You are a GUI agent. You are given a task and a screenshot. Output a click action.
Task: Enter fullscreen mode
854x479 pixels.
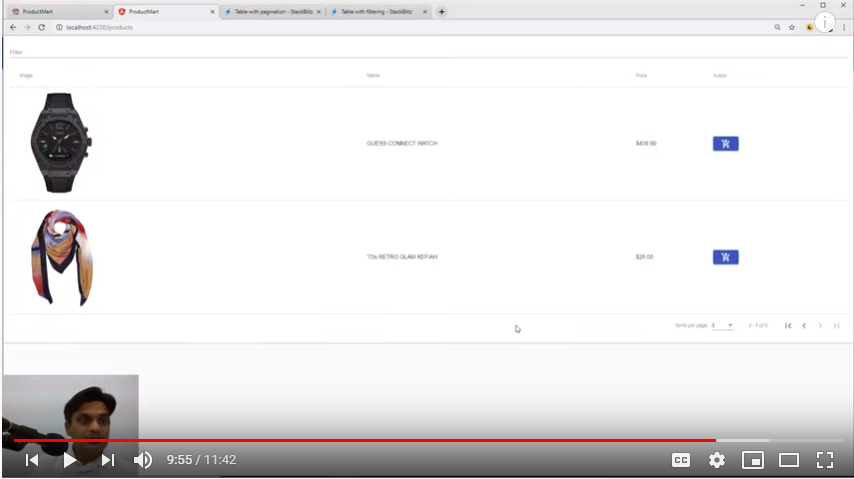(824, 460)
